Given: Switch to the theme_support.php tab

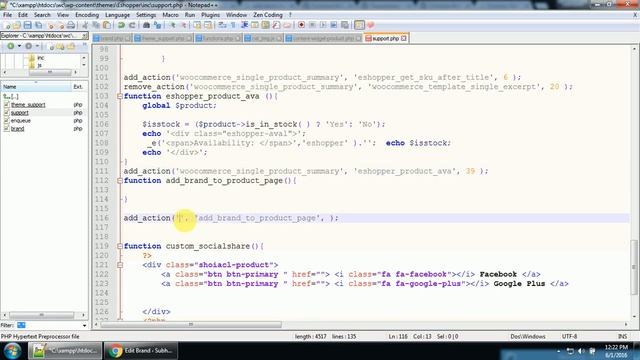Looking at the screenshot, I should point(163,38).
